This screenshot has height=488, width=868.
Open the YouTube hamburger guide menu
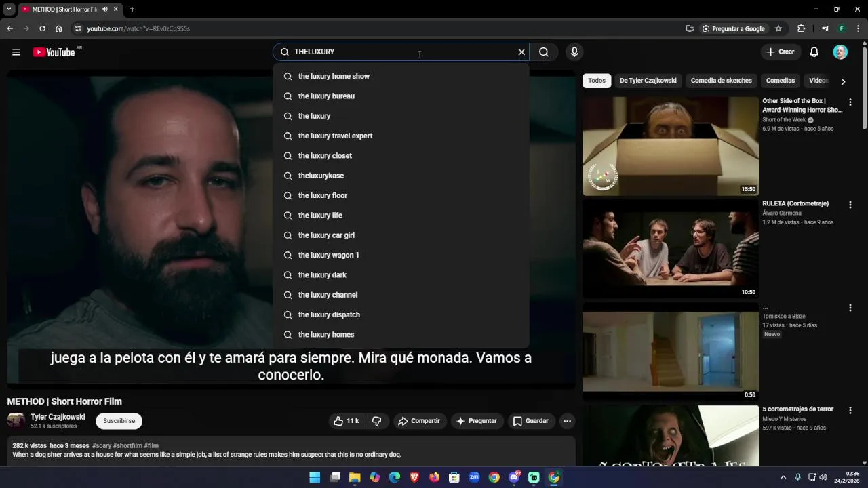click(16, 52)
